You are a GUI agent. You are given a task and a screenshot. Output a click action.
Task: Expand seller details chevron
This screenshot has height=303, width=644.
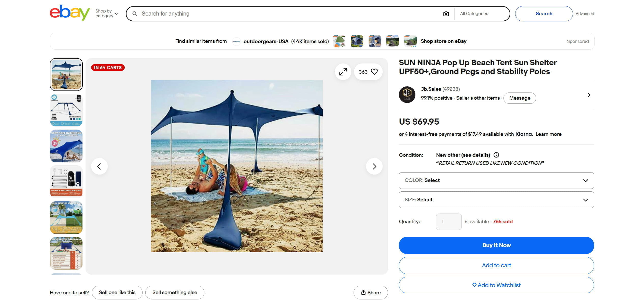point(589,95)
